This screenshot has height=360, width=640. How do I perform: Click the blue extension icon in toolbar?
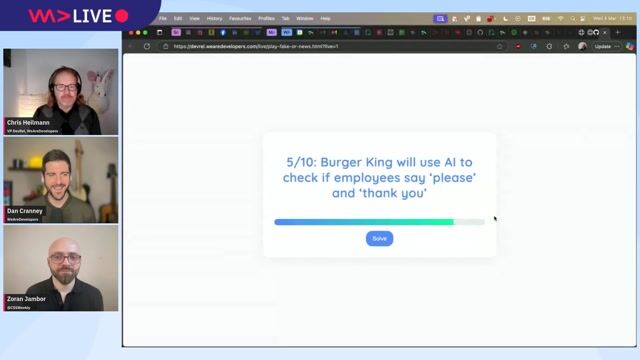(533, 47)
